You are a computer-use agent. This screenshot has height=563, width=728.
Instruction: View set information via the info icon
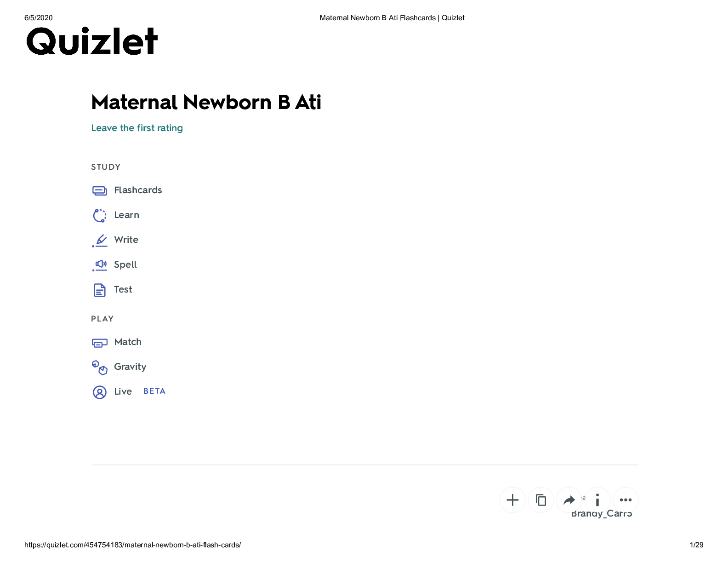coord(597,500)
